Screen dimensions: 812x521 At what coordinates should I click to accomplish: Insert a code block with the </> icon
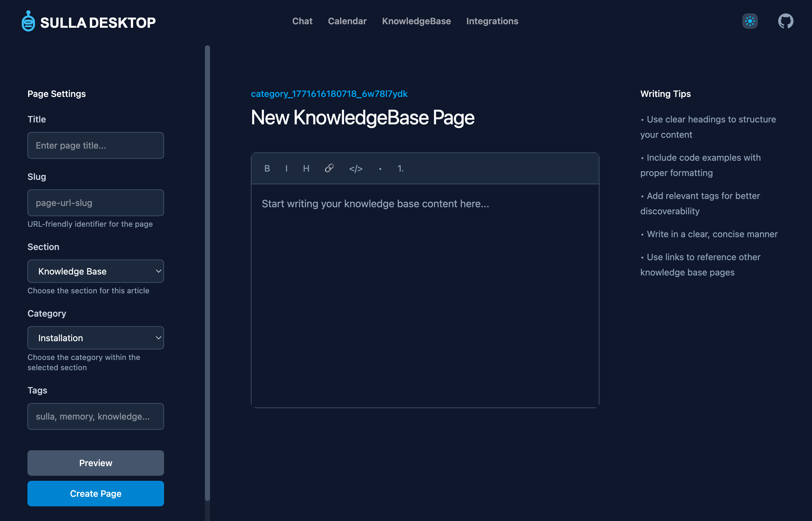tap(356, 168)
